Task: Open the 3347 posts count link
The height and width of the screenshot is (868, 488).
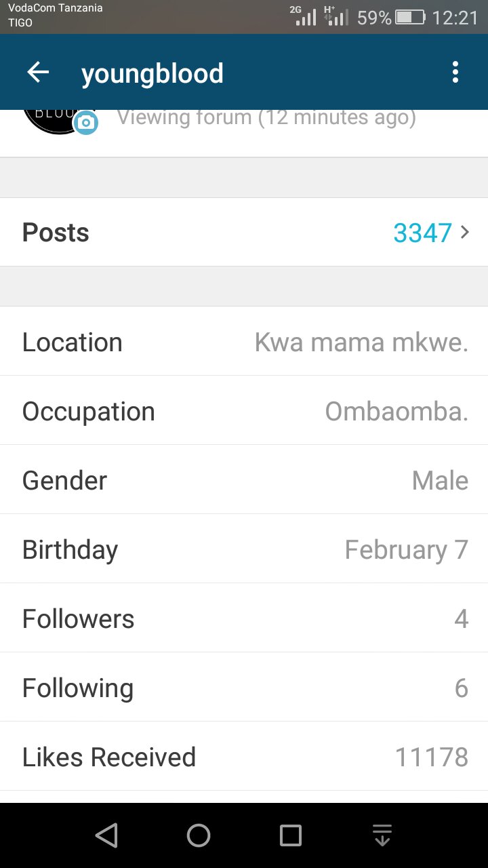Action: (422, 233)
